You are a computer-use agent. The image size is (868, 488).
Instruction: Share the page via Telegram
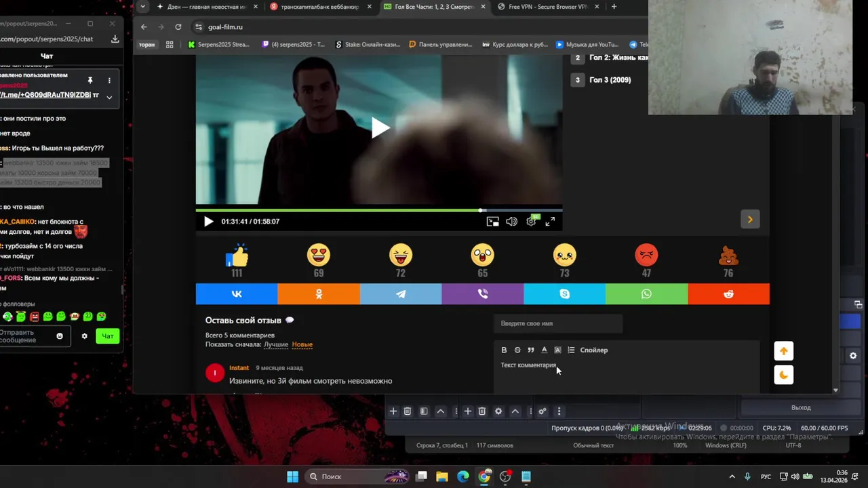pyautogui.click(x=401, y=294)
